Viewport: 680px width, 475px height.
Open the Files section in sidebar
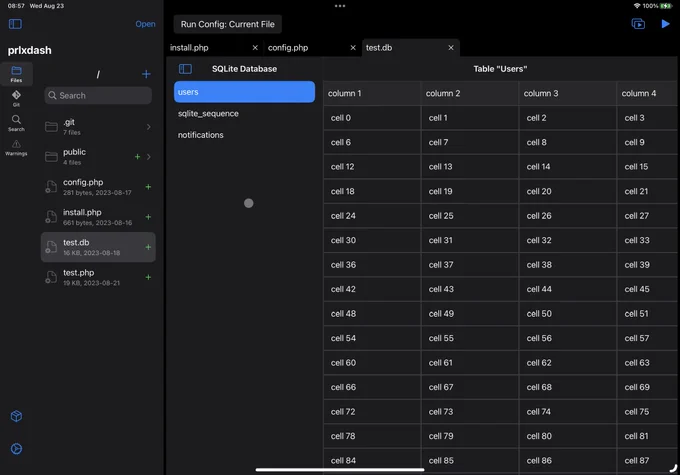point(16,74)
